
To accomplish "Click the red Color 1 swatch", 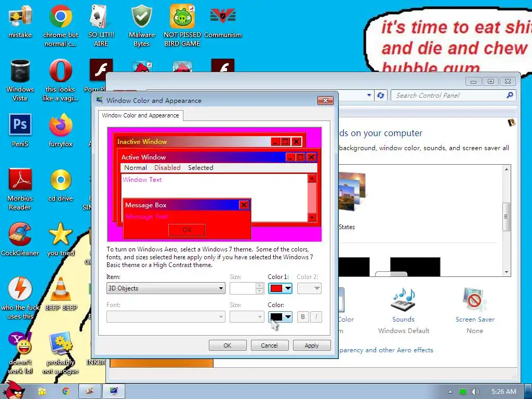I will click(276, 288).
